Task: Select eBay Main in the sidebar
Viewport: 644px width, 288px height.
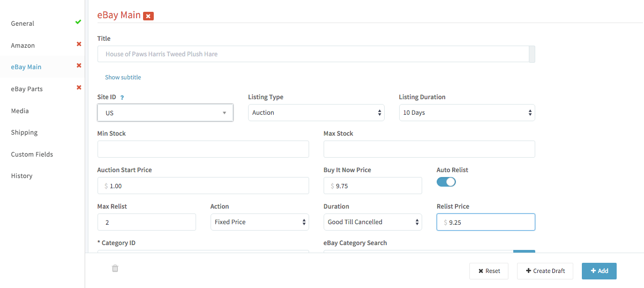Action: click(26, 67)
